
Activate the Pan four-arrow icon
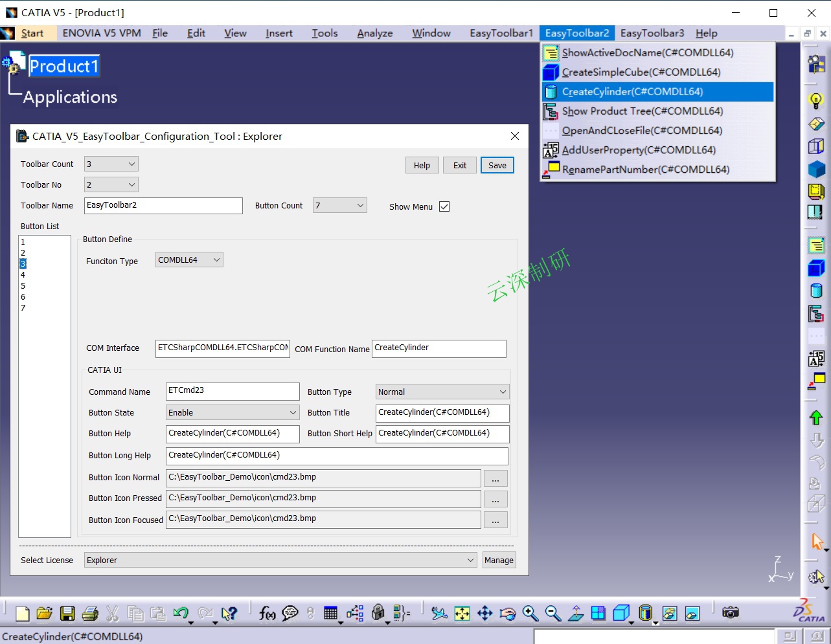tap(484, 614)
